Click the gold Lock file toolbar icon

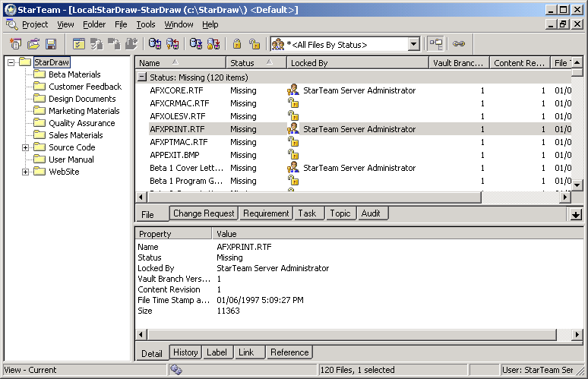[x=237, y=44]
